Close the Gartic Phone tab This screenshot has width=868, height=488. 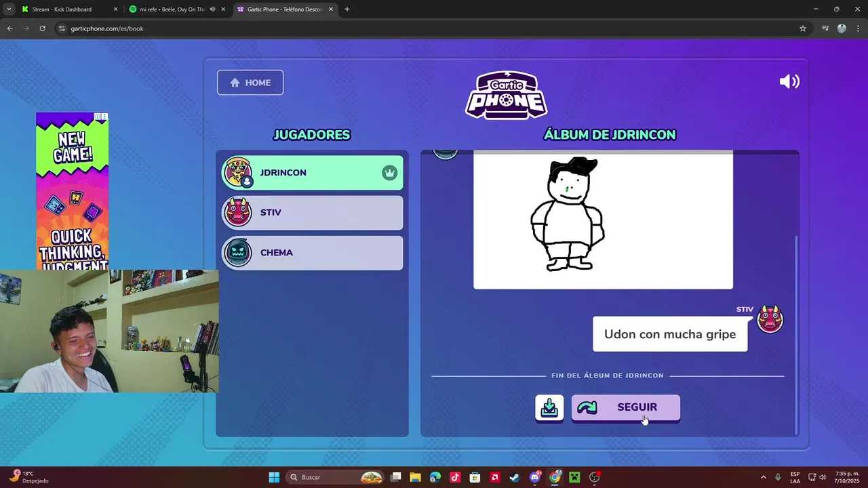(x=331, y=9)
